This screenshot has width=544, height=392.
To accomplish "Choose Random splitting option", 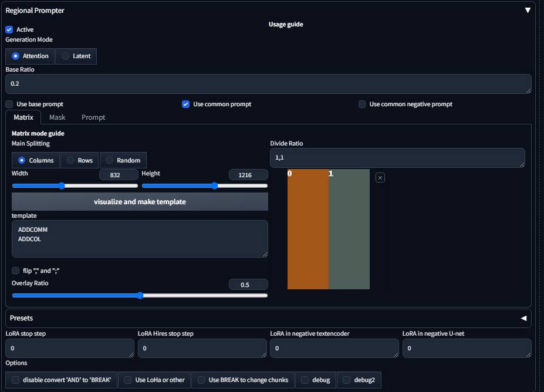I will pos(123,160).
